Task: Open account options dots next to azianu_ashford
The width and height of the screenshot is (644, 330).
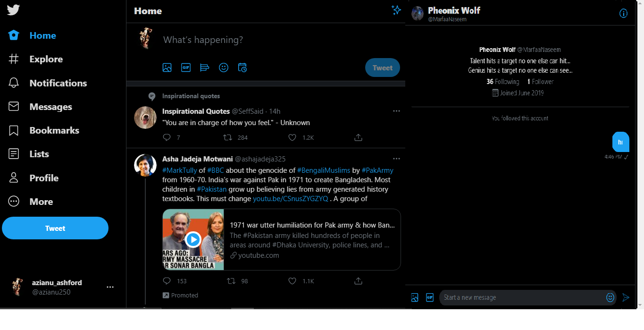Action: (110, 287)
